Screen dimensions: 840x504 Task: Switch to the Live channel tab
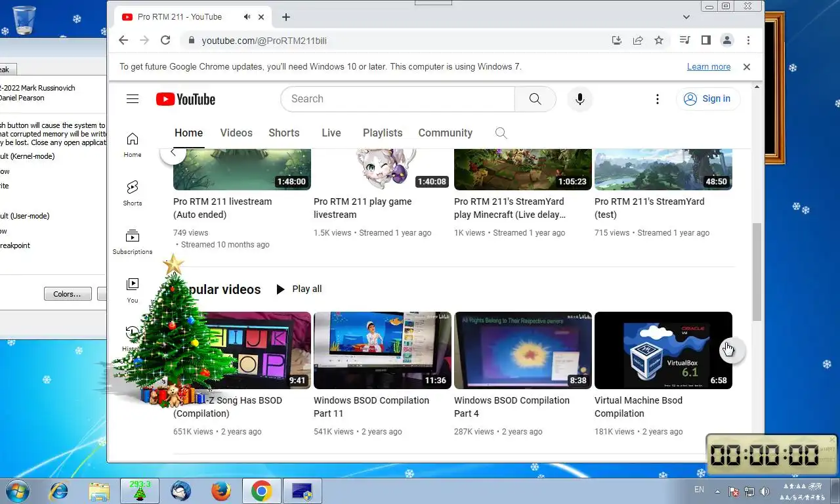(331, 133)
